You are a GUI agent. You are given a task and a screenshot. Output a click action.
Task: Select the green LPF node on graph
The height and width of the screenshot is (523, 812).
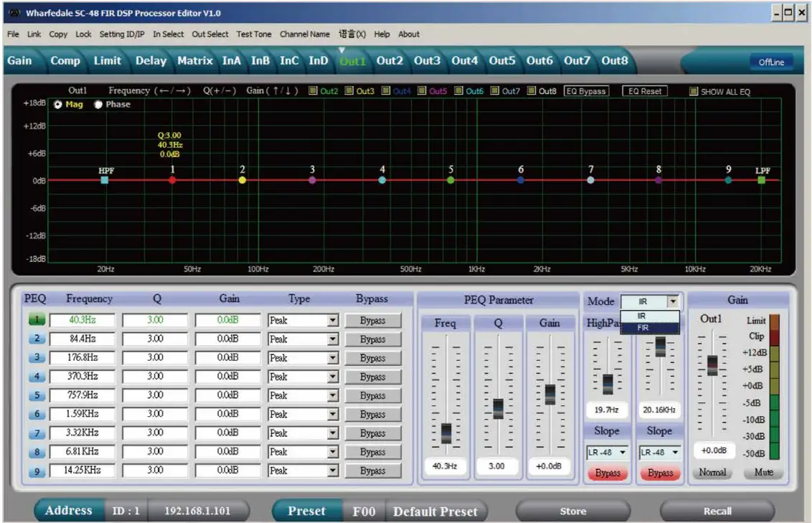[x=761, y=180]
